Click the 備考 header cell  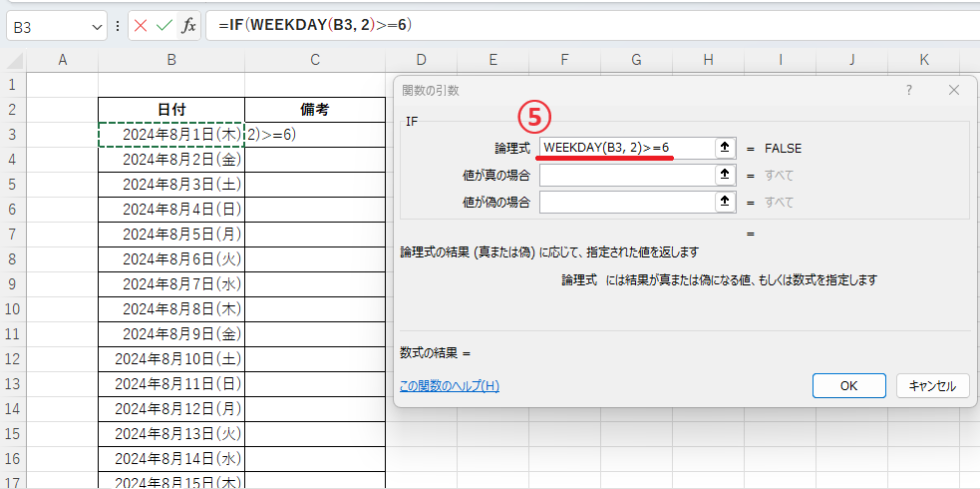315,110
